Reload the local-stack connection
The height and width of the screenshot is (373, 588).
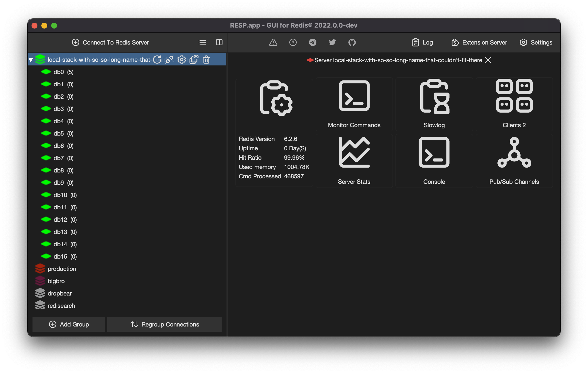pyautogui.click(x=157, y=60)
